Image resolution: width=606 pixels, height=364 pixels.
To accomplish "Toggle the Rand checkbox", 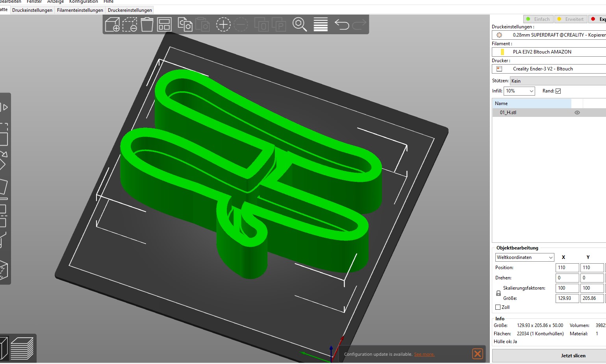I will click(558, 91).
